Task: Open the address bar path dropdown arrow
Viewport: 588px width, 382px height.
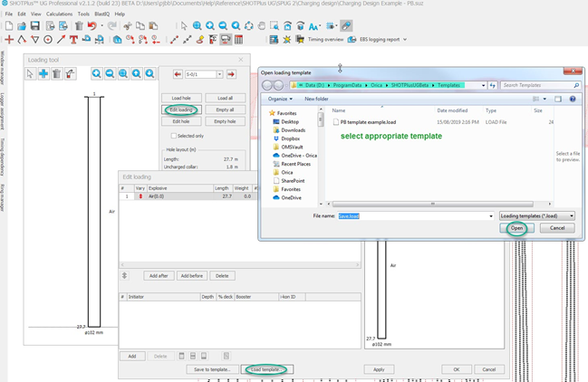Action: [484, 85]
